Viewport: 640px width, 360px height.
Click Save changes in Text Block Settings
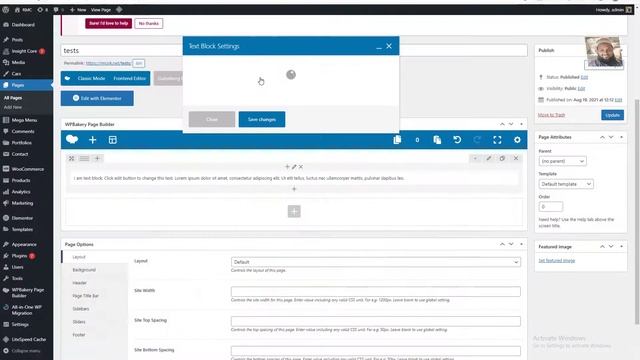[262, 119]
